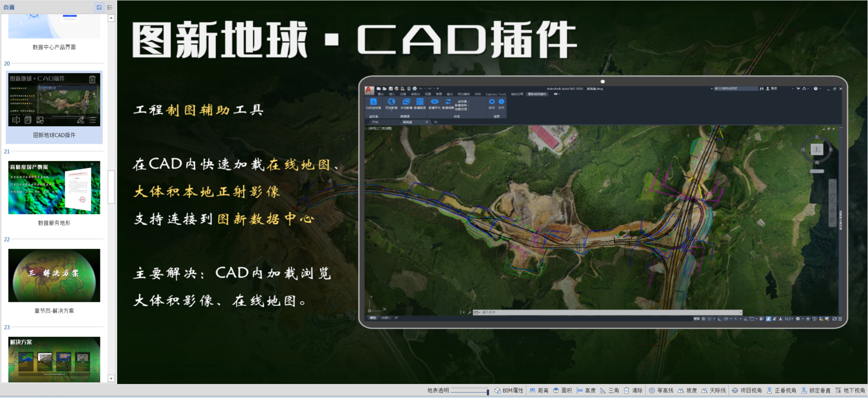Toggle 锁定垂直 lock
The height and width of the screenshot is (398, 868).
coord(816,390)
